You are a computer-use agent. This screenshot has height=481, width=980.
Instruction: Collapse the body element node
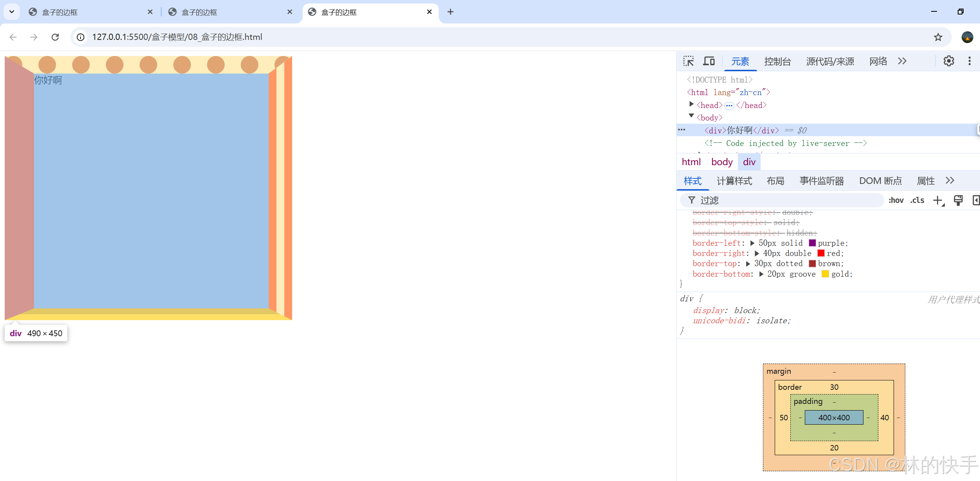(691, 116)
